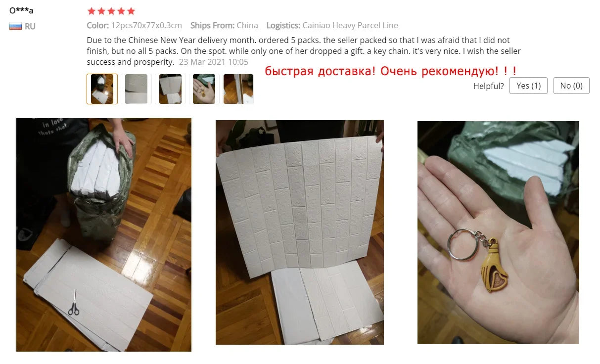Select the first review thumbnail showing the package

[x=102, y=89]
